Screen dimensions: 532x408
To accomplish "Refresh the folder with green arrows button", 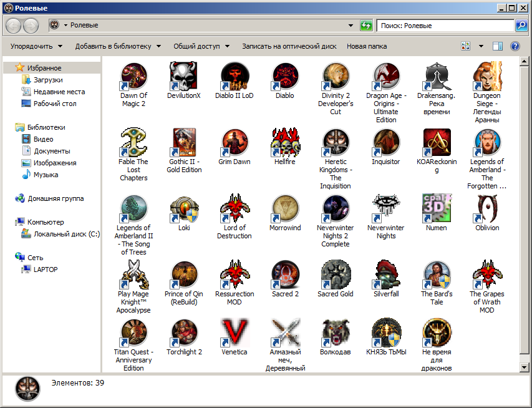I will coord(366,26).
